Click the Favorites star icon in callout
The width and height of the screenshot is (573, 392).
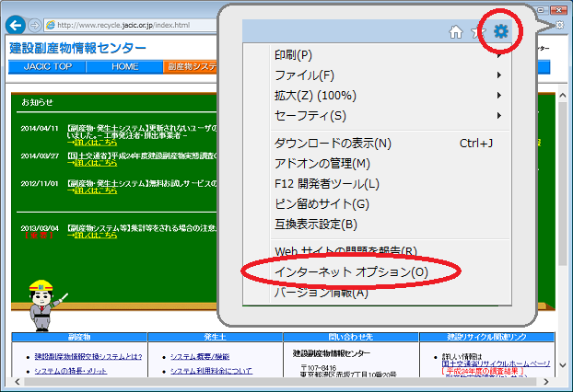click(478, 32)
